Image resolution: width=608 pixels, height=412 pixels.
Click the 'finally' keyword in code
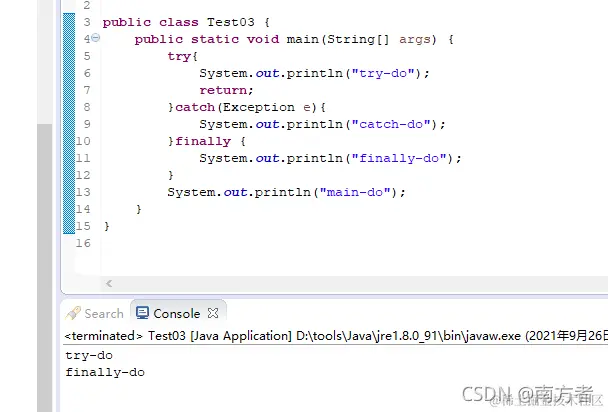point(203,141)
